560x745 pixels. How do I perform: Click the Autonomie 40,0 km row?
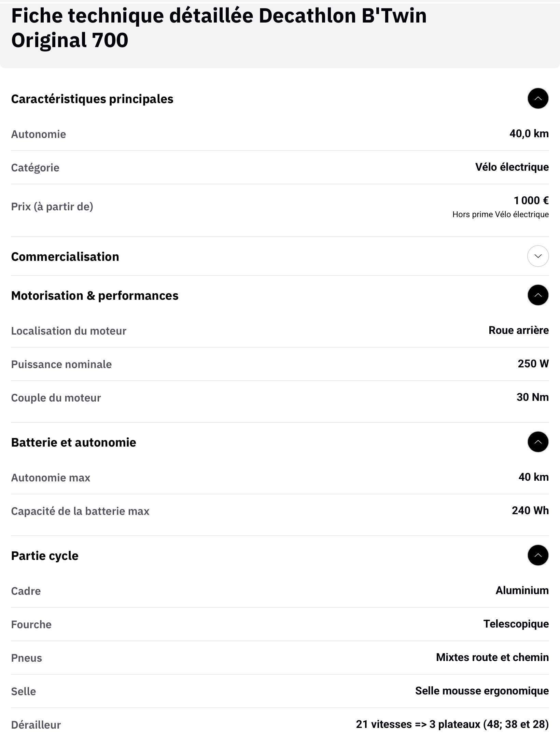(280, 134)
